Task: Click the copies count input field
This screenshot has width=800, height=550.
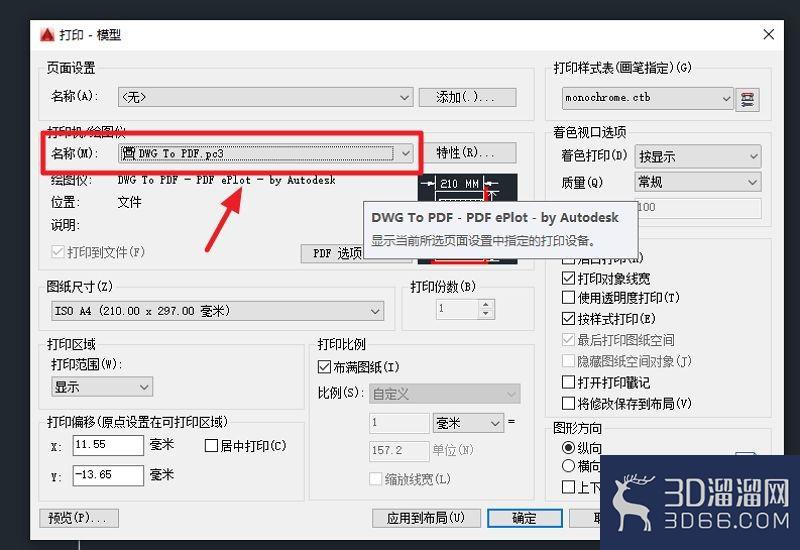Action: coord(457,309)
